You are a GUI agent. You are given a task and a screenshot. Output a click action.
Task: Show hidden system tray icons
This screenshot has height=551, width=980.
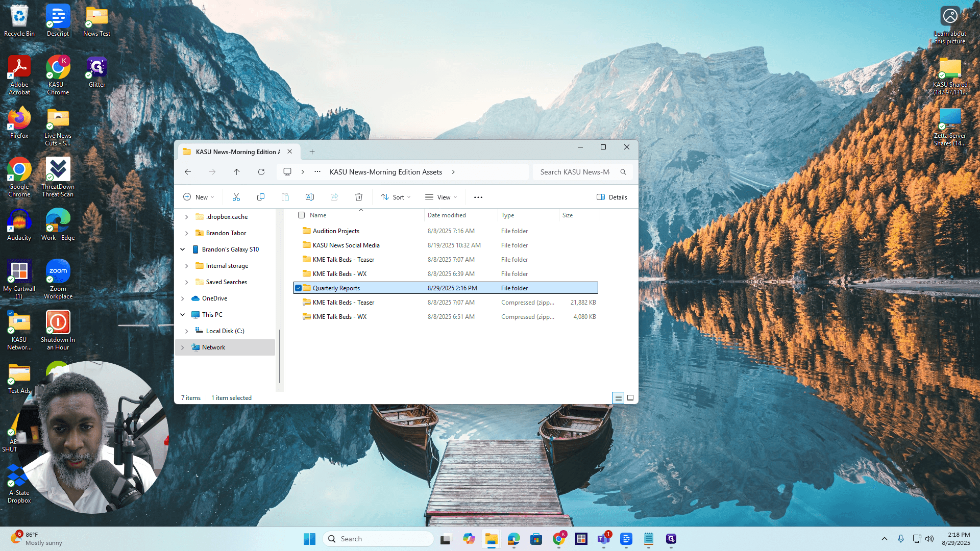coord(885,539)
